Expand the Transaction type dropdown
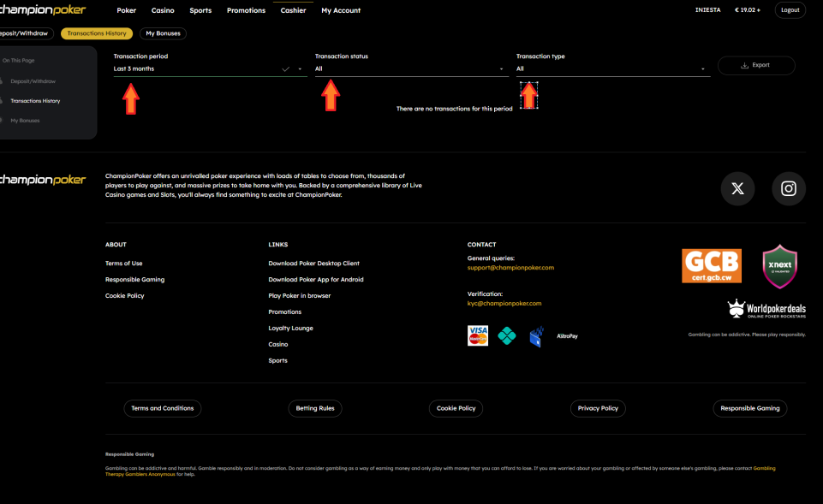Image resolution: width=823 pixels, height=504 pixels. click(612, 69)
